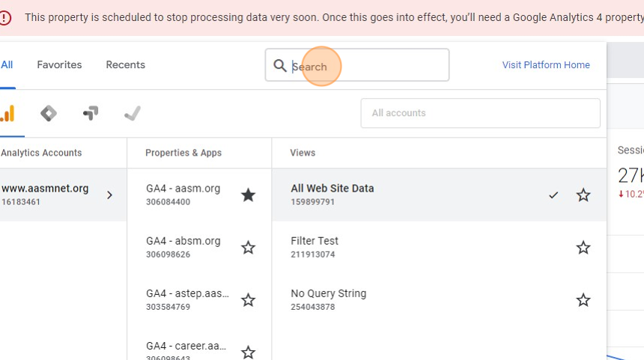This screenshot has width=644, height=360.
Task: Open the All accounts filter field
Action: point(480,113)
